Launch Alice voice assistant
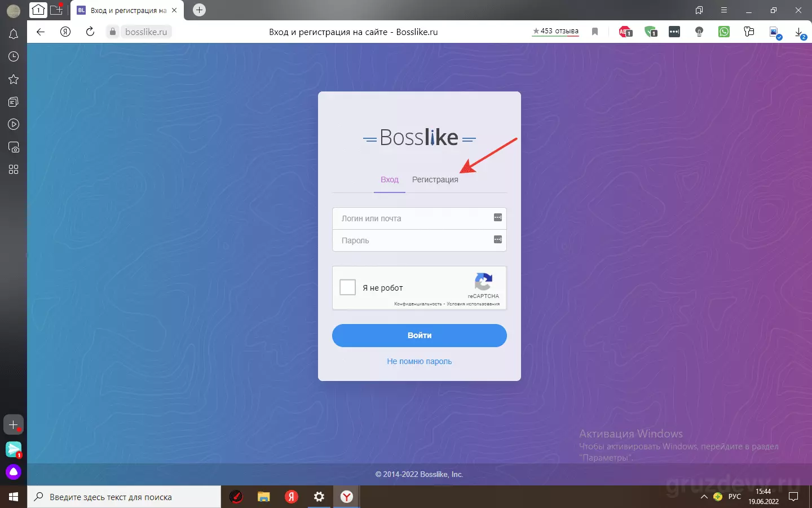812x508 pixels. pyautogui.click(x=14, y=472)
